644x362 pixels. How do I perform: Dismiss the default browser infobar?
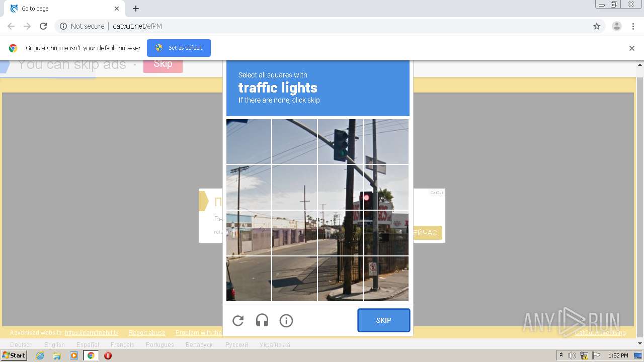click(632, 48)
